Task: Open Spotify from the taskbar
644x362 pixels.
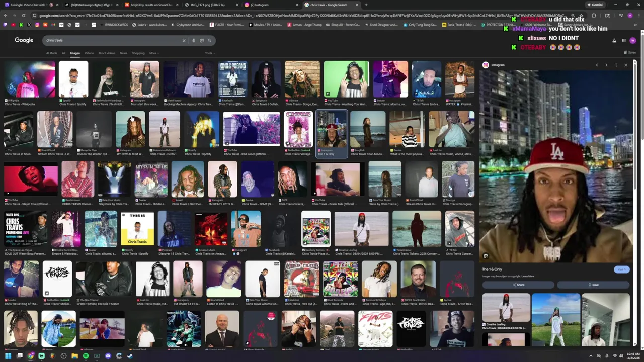Action: point(86,356)
